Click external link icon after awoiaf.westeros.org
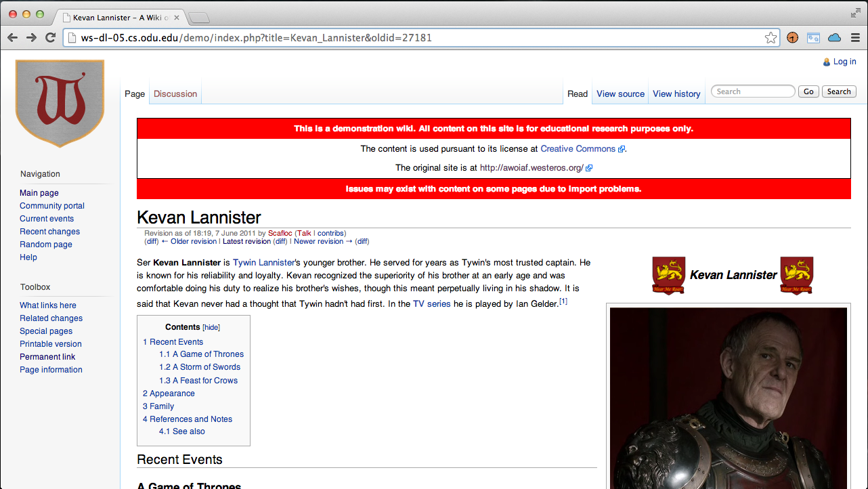This screenshot has height=489, width=868. [589, 168]
